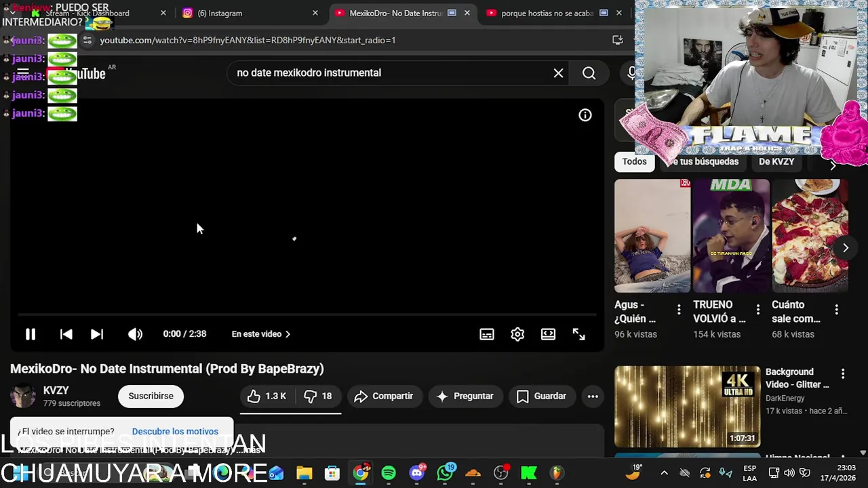Screen dimensions: 868x488
Task: Open the KVZY channel name
Action: (x=56, y=390)
